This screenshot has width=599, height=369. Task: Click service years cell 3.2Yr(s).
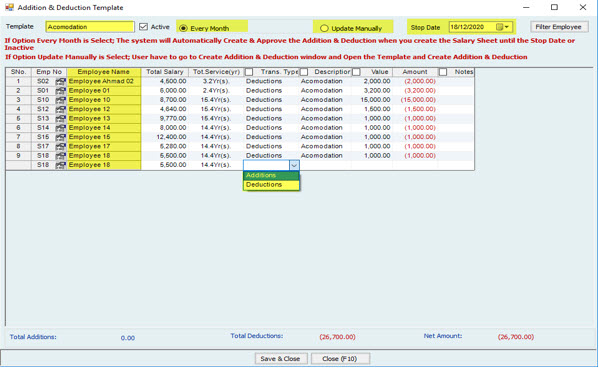pyautogui.click(x=216, y=81)
